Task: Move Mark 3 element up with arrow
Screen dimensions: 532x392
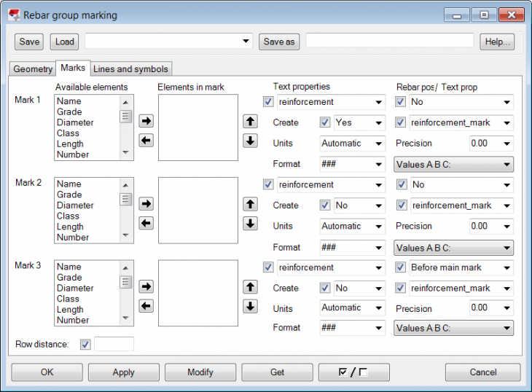Action: click(250, 286)
